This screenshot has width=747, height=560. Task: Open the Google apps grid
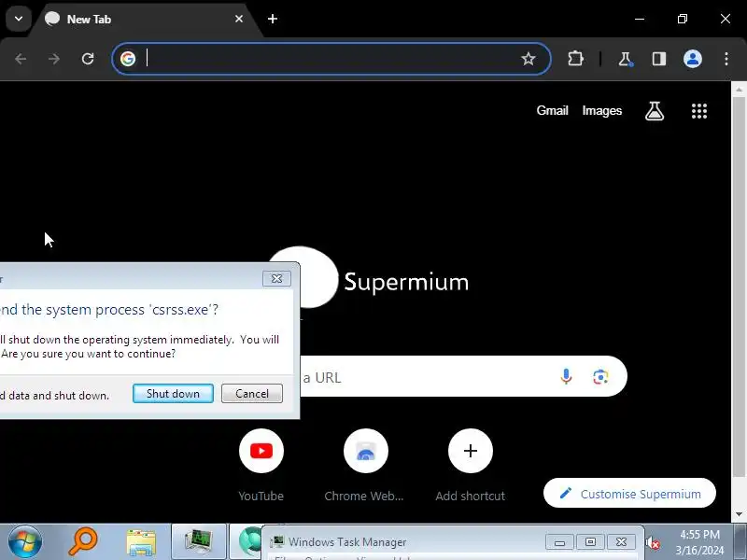(x=698, y=111)
